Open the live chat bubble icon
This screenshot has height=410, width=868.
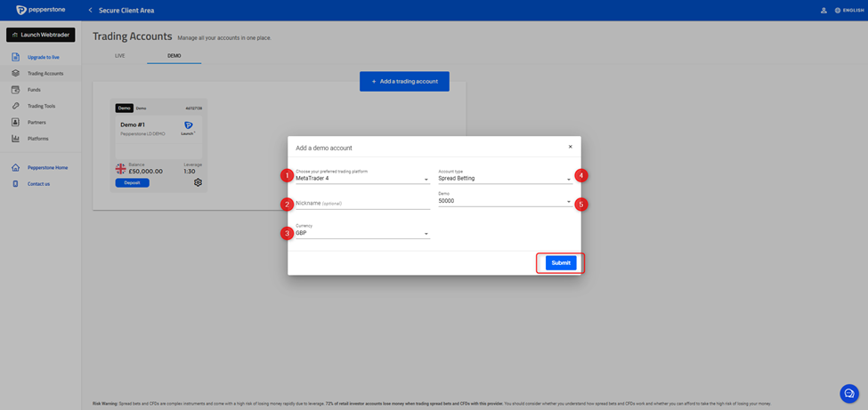point(848,393)
